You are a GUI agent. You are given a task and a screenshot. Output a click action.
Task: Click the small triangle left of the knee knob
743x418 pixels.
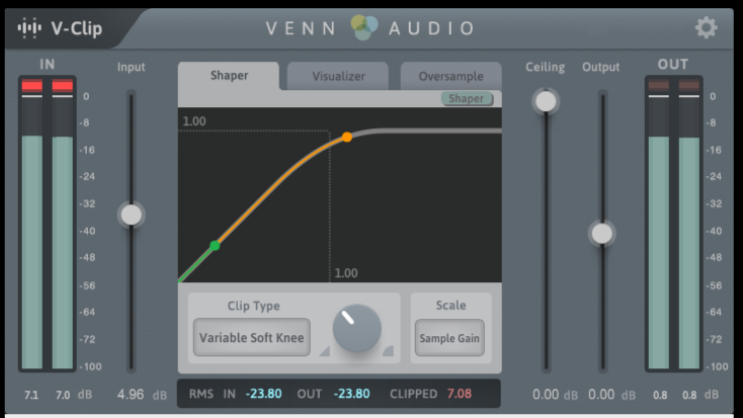(324, 350)
